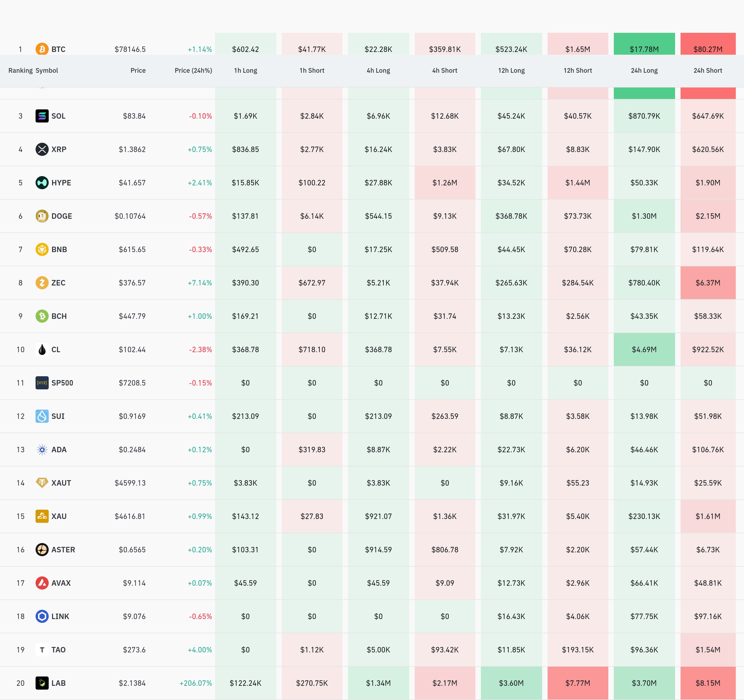The height and width of the screenshot is (700, 744).
Task: Click SP500 price $7208.5
Action: tap(132, 383)
